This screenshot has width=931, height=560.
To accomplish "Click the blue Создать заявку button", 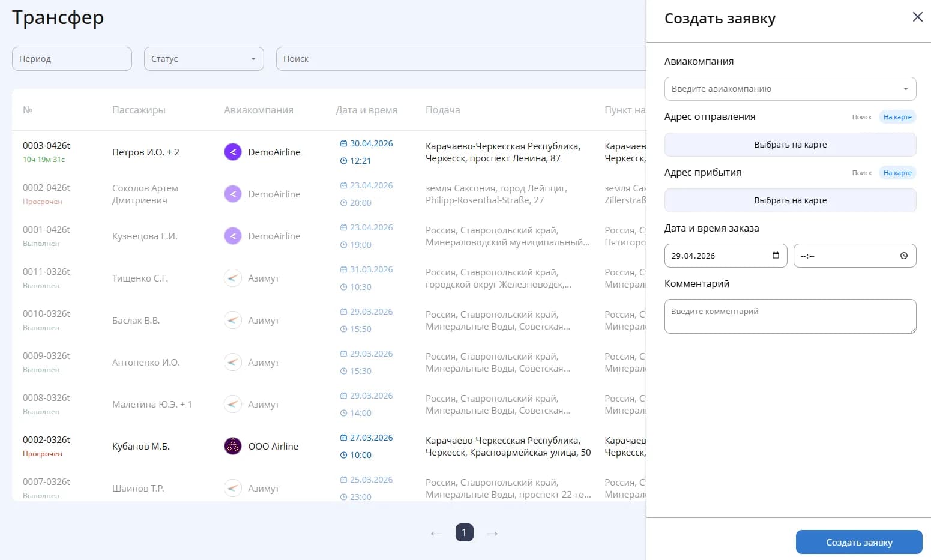I will pyautogui.click(x=859, y=542).
